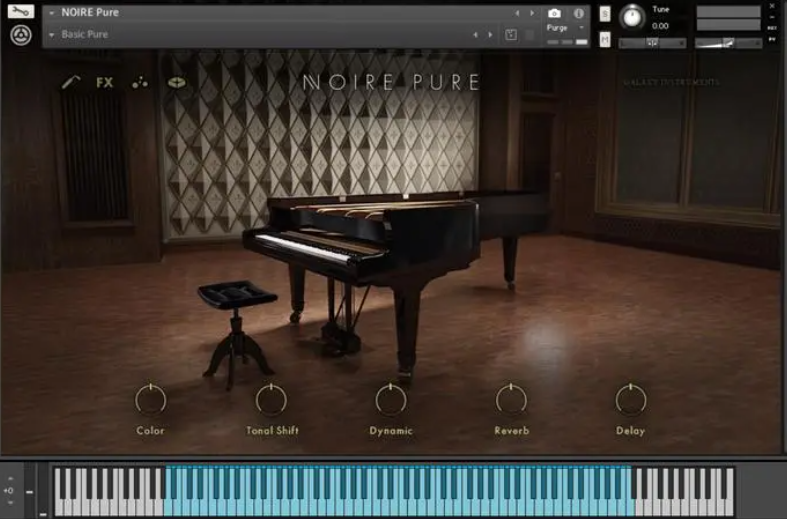Click the pan slider below Tune

pyautogui.click(x=652, y=43)
